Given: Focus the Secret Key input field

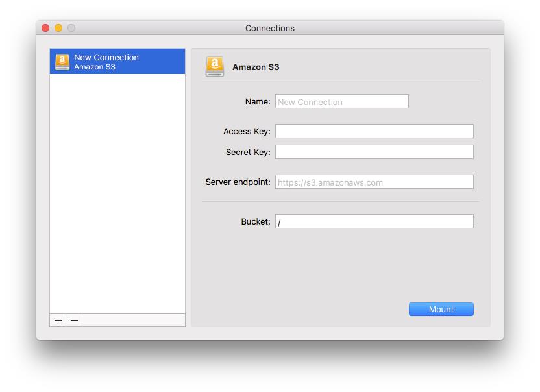Looking at the screenshot, I should point(374,152).
